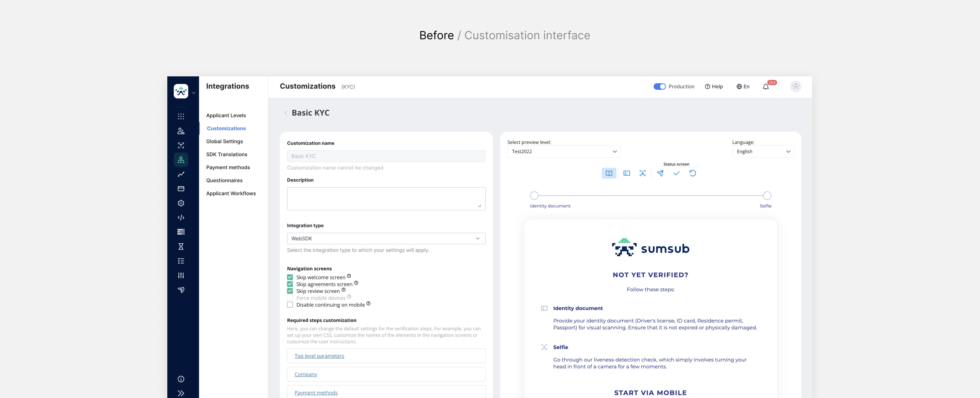This screenshot has width=980, height=398.
Task: Open the gear settings sidebar icon
Action: pos(181,203)
